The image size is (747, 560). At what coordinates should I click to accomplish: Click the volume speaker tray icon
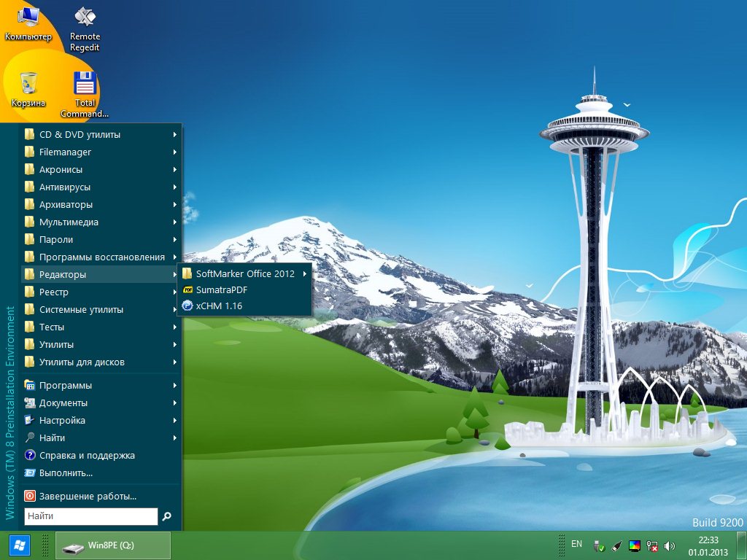[x=670, y=545]
